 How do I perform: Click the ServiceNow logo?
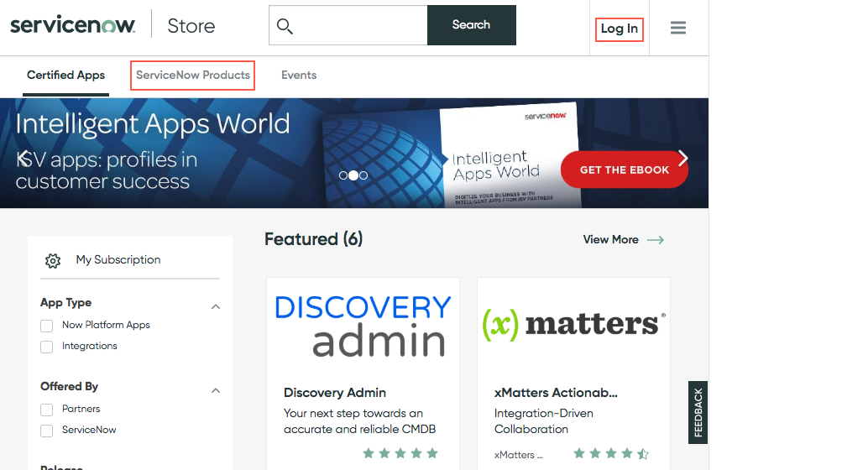[72, 25]
